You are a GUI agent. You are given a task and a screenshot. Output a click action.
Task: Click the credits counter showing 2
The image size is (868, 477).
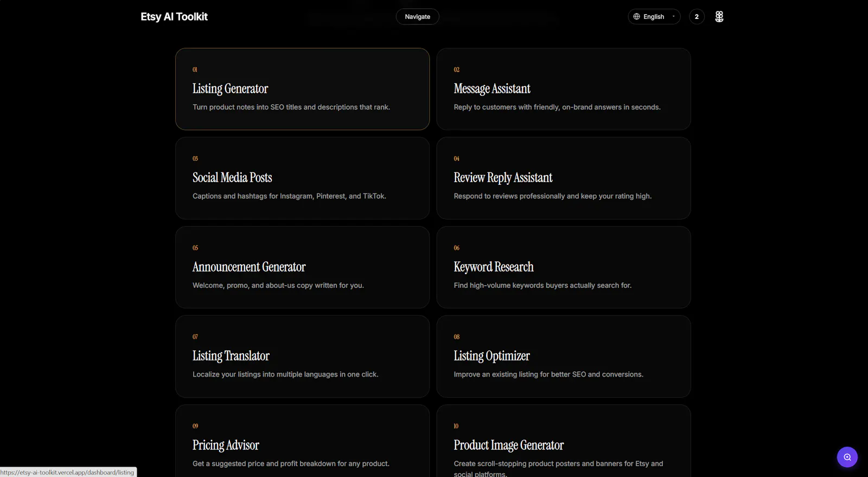coord(697,17)
